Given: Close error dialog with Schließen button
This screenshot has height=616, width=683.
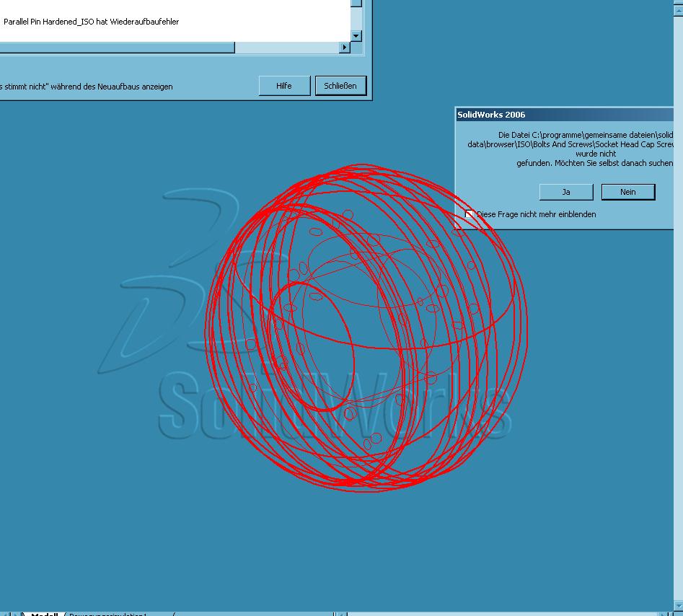Looking at the screenshot, I should (340, 86).
